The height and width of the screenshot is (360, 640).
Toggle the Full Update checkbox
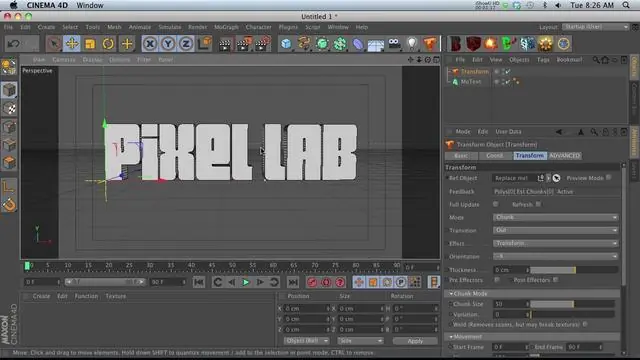point(496,204)
